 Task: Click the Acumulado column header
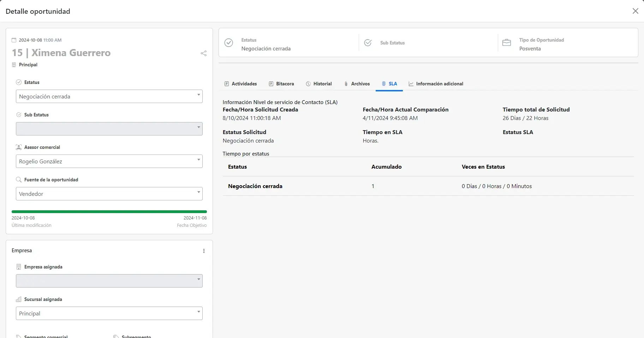[x=386, y=167]
